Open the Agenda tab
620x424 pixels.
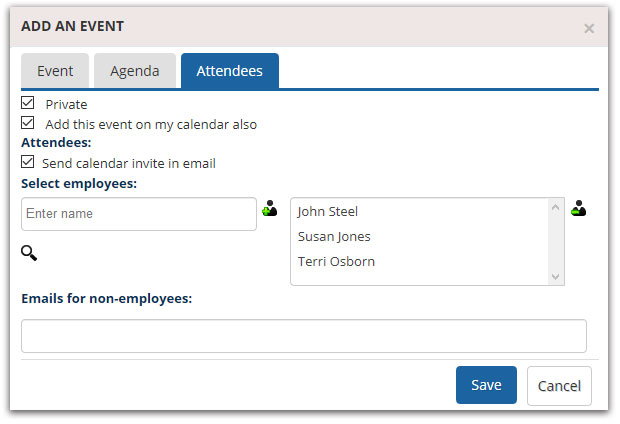coord(135,71)
